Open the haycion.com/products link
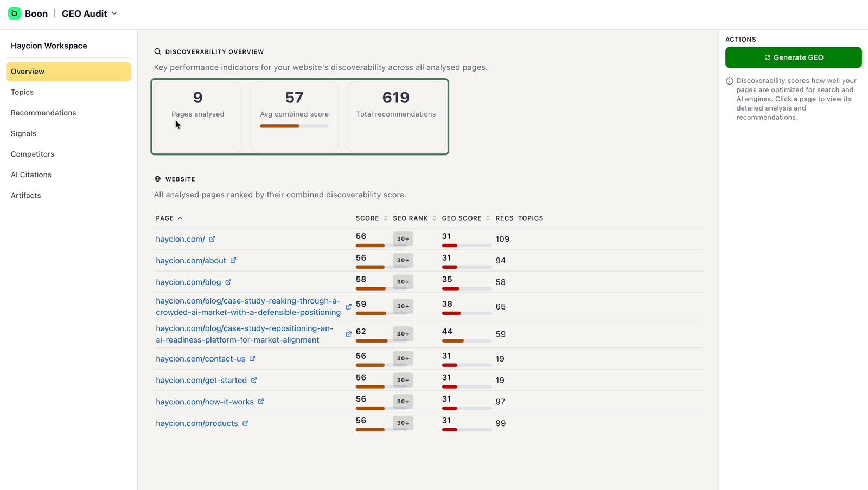Screen dimensions: 868x490 coord(196,423)
